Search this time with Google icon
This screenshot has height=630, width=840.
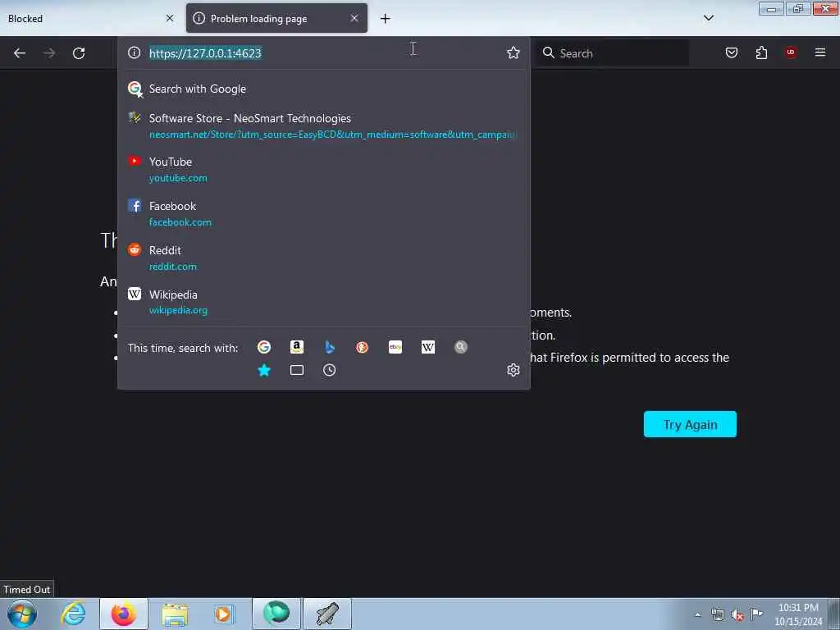coord(264,347)
